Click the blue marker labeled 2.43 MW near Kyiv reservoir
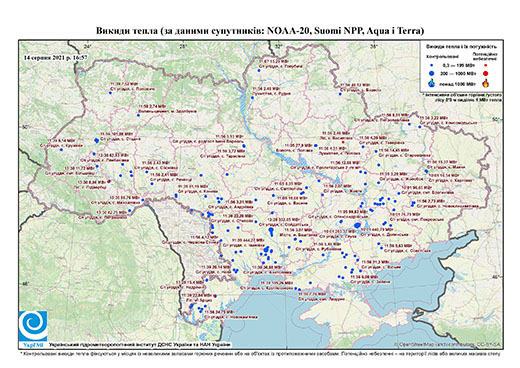The height and width of the screenshot is (368, 520). pyautogui.click(x=252, y=98)
